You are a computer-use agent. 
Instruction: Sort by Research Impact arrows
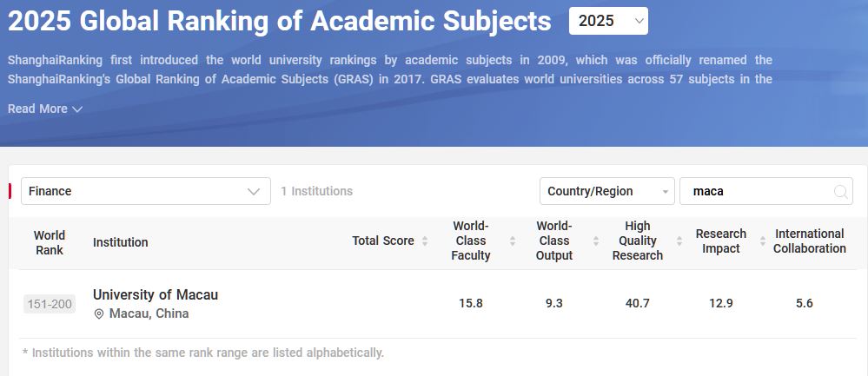(x=762, y=241)
